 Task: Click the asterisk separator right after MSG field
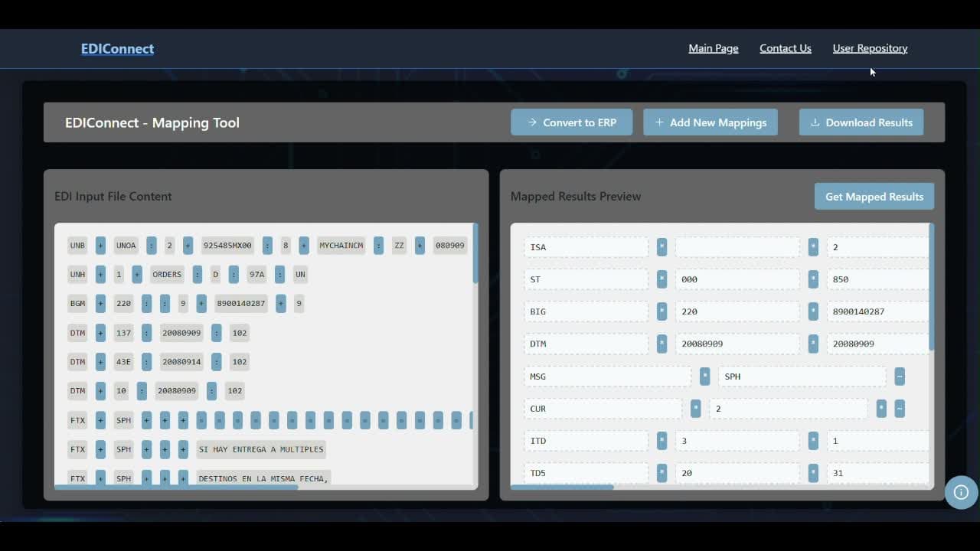coord(704,377)
